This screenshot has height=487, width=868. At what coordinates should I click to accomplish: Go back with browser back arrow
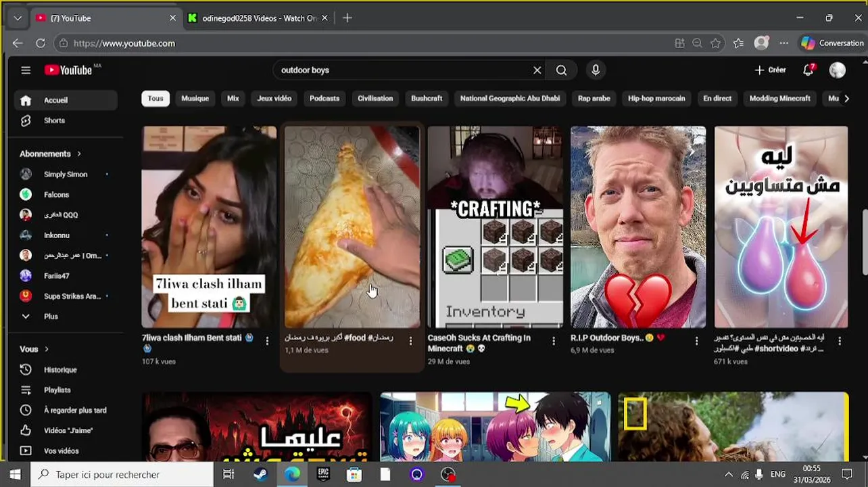coord(18,43)
